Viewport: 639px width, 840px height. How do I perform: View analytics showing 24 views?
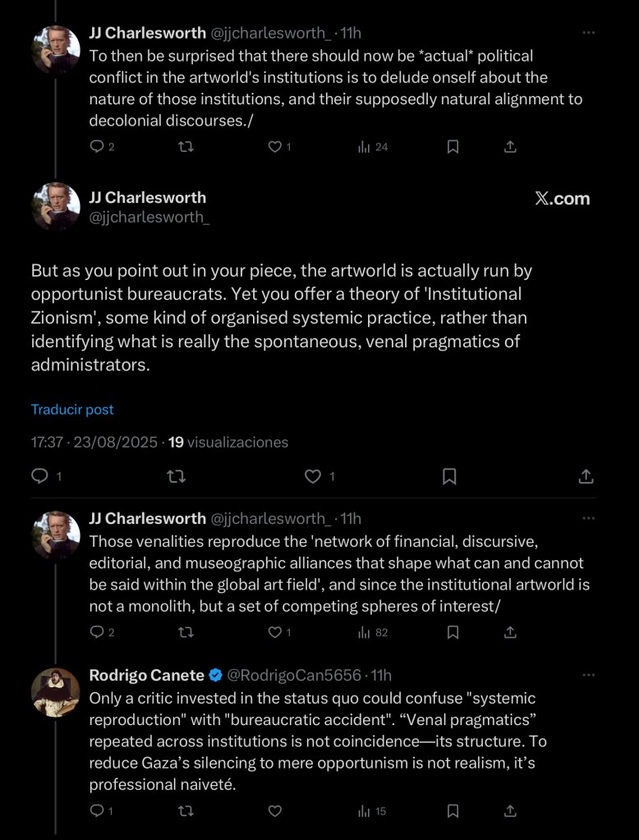pos(372,147)
